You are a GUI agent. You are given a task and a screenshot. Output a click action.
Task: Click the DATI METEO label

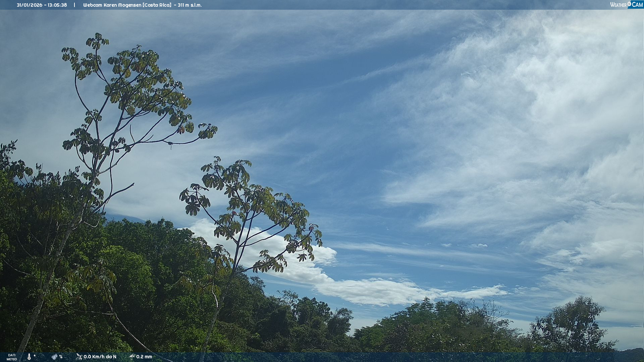[x=12, y=357]
